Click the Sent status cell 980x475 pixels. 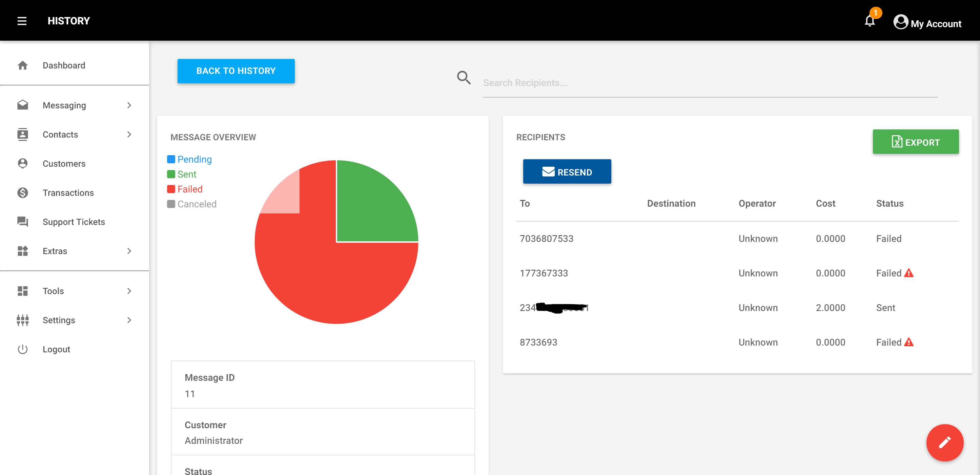coord(886,308)
